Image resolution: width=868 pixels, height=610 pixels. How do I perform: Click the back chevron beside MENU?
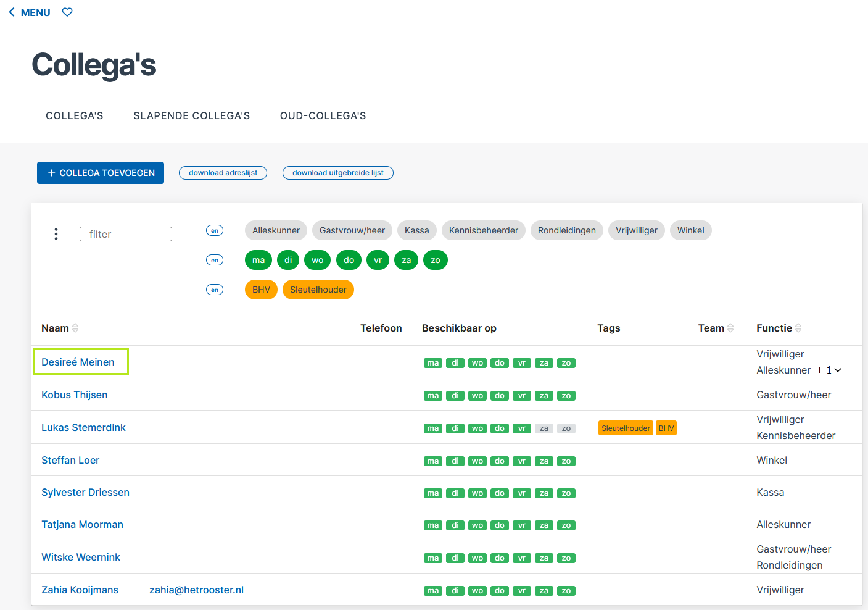pos(12,12)
